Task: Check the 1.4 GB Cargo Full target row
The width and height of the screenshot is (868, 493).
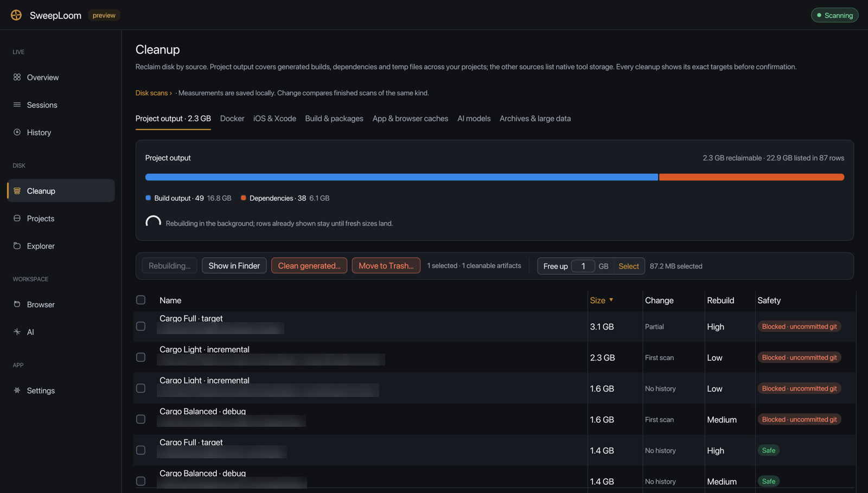Action: coord(141,450)
